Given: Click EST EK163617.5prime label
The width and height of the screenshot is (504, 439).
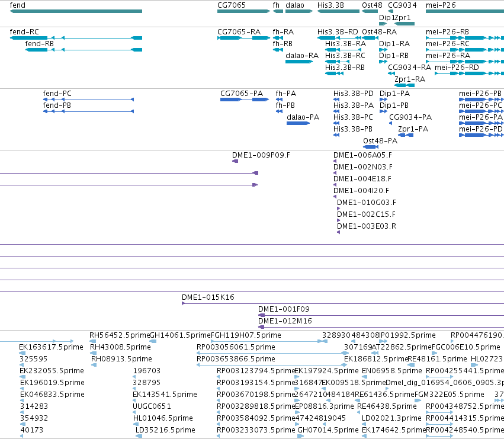Looking at the screenshot, I should (51, 347).
